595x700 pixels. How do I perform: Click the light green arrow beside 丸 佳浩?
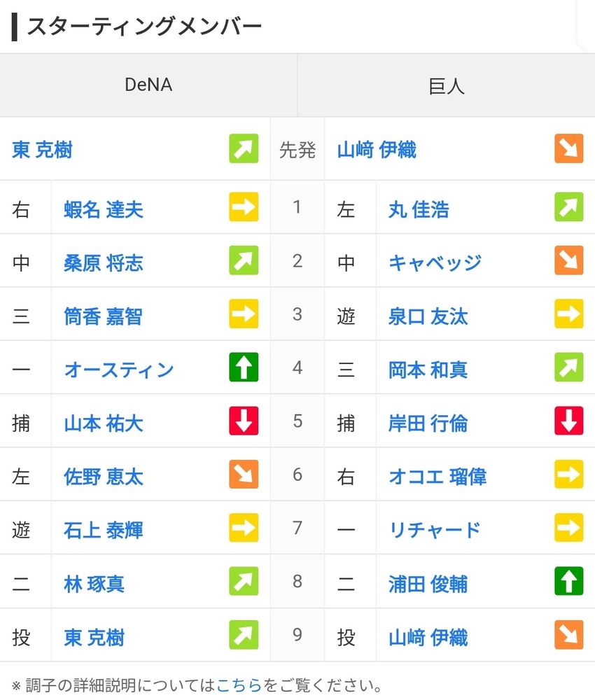pos(568,207)
